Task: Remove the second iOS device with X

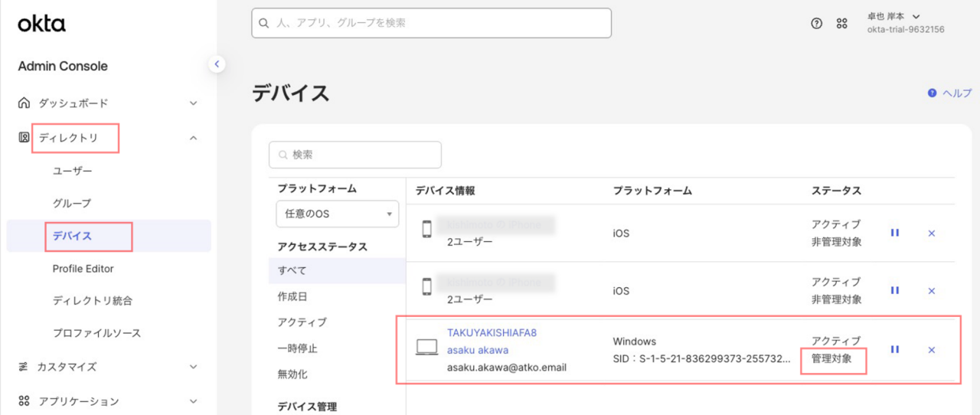Action: (931, 291)
